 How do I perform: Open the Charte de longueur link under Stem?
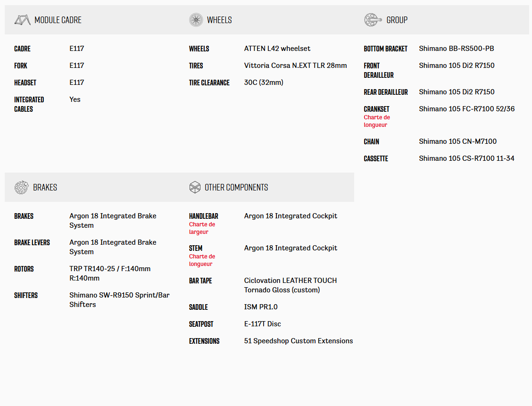click(202, 260)
